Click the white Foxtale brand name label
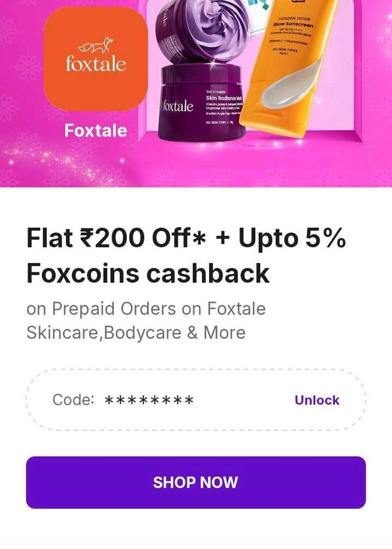Image resolution: width=392 pixels, height=549 pixels. 96,131
